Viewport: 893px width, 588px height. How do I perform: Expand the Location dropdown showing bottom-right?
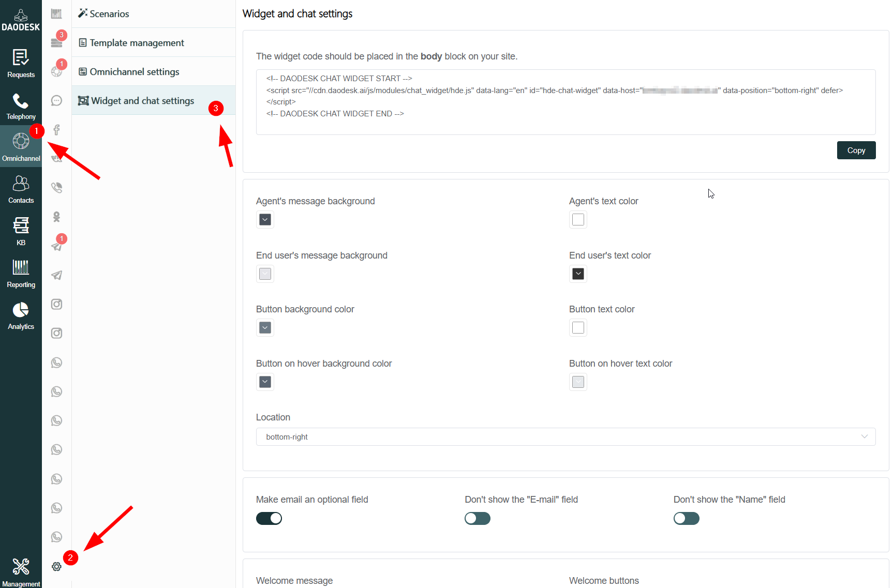click(565, 437)
